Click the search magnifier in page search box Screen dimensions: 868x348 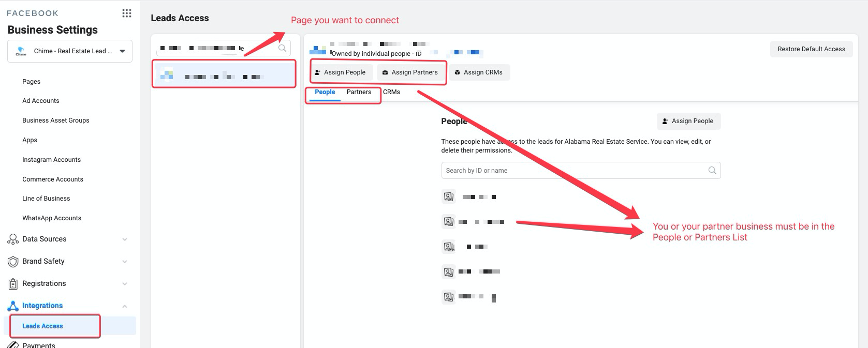click(x=282, y=48)
